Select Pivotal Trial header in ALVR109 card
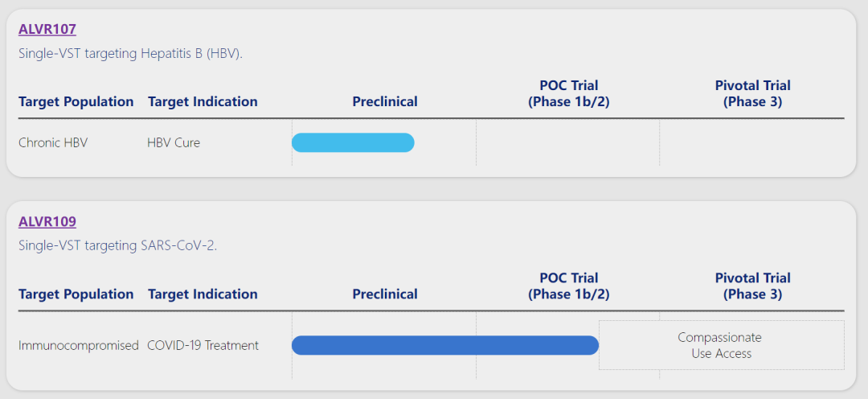The image size is (868, 399). 752,286
